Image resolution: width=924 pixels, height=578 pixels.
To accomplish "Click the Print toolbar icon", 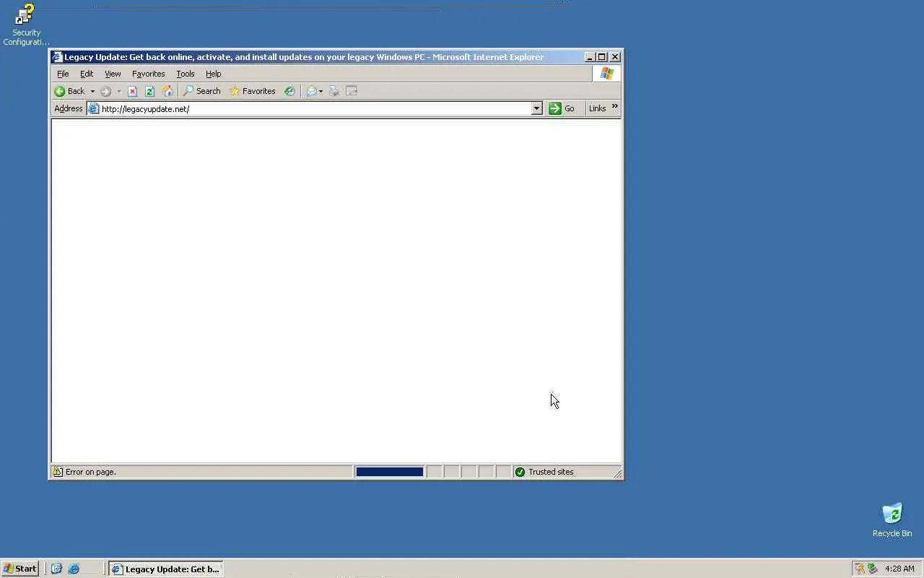I will coord(334,91).
